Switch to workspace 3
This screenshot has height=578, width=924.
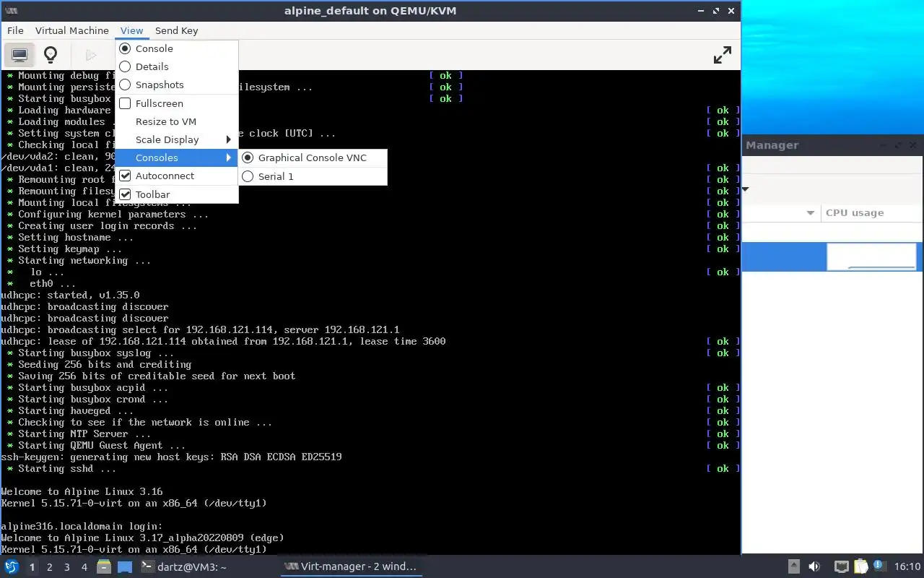tap(67, 567)
